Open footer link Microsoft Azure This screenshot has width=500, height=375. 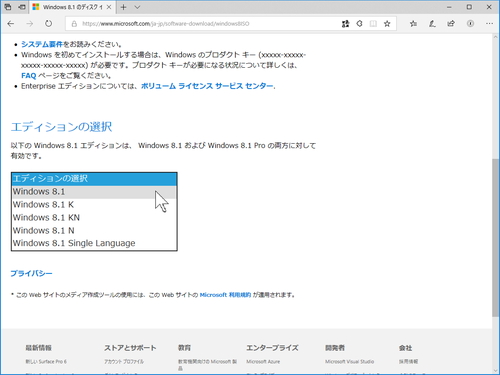[x=263, y=362]
